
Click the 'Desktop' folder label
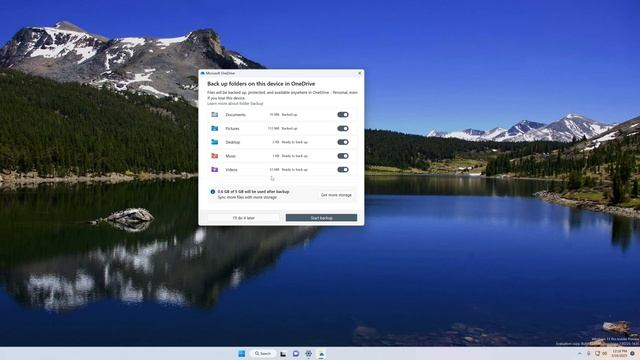[233, 142]
